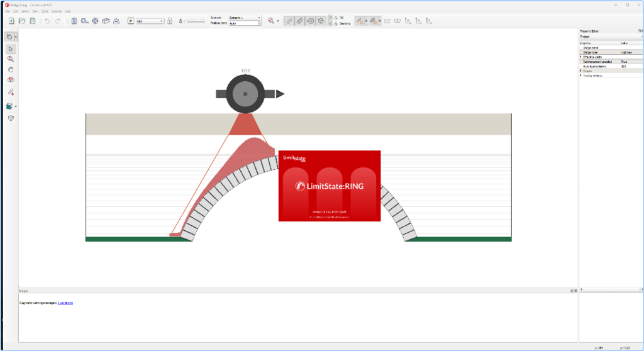Viewport: 644px width, 351px height.
Task: Open the diagnostic warning messages link
Action: point(65,303)
